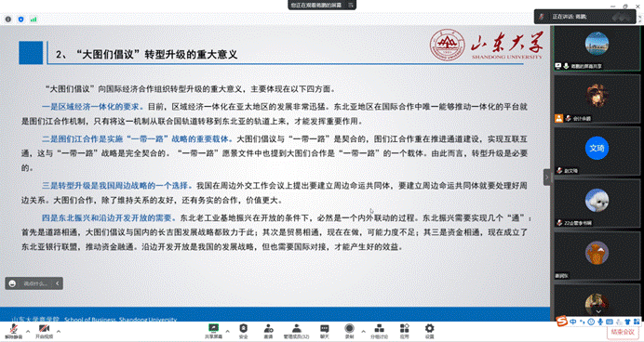Open the 安全 security shield icon
The image size is (644, 342).
click(x=244, y=332)
